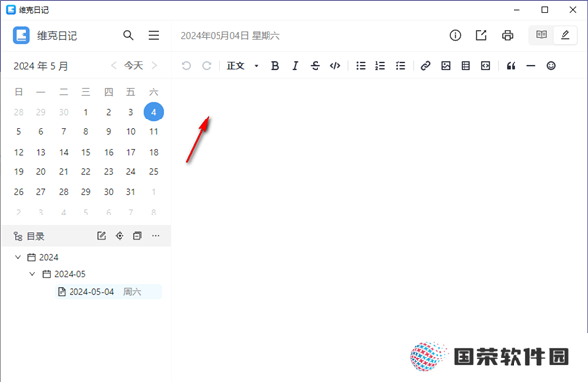Print the diary entry
This screenshot has width=588, height=382.
coord(507,35)
